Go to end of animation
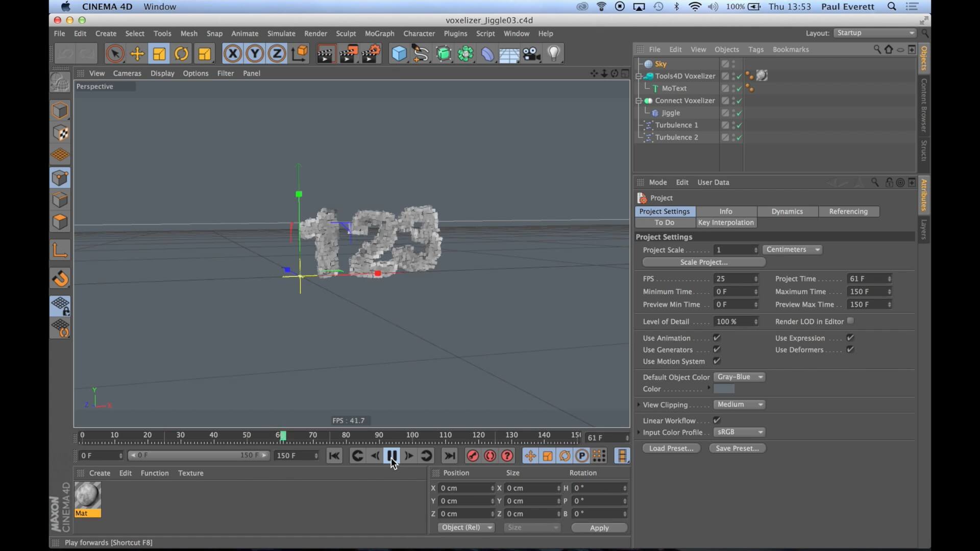Image resolution: width=980 pixels, height=551 pixels. [x=450, y=456]
